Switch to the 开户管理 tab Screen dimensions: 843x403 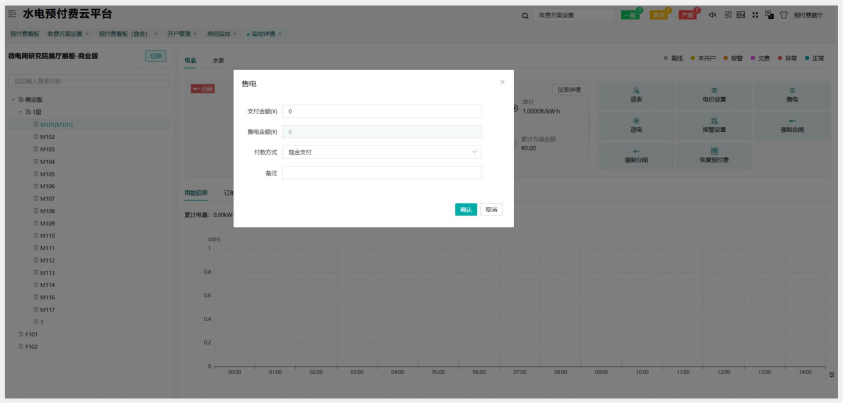[x=178, y=34]
